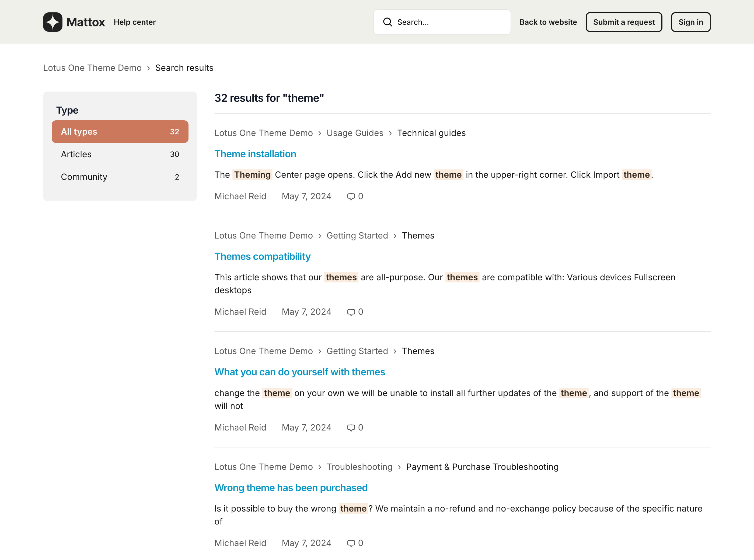Open What you can do yourself with themes
The width and height of the screenshot is (754, 560).
click(x=299, y=372)
